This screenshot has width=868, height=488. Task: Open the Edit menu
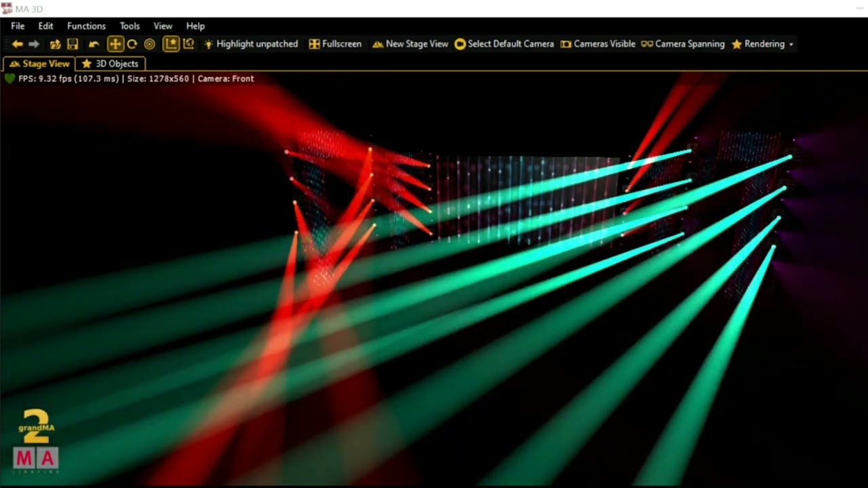[45, 26]
